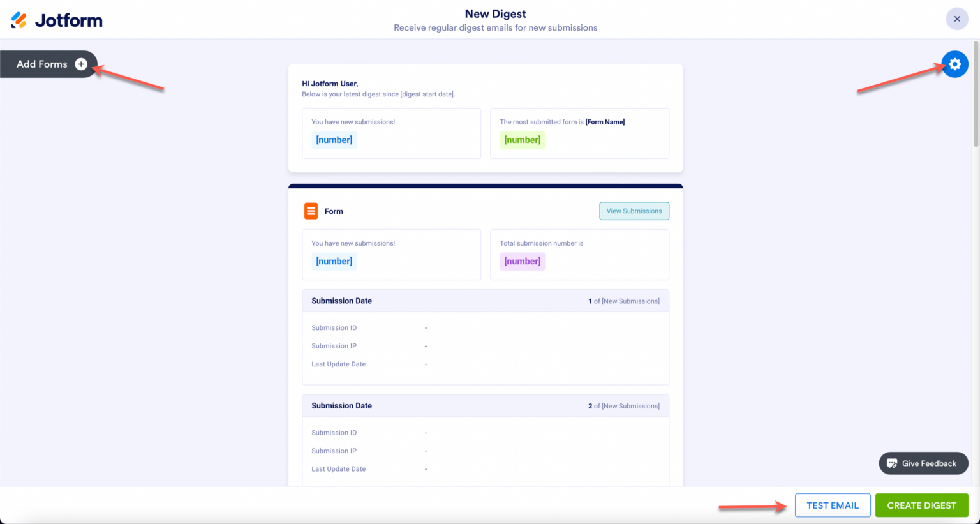980x524 pixels.
Task: Create the digest
Action: point(922,505)
